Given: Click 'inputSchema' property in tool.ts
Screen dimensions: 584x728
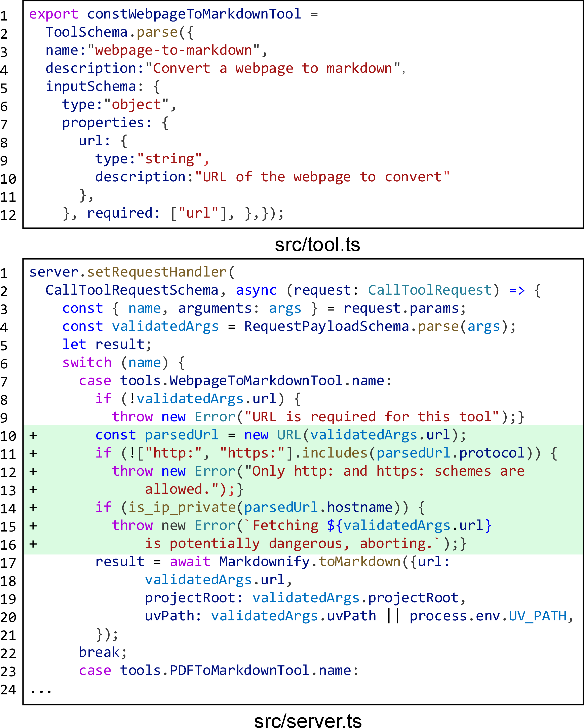Looking at the screenshot, I should click(x=90, y=86).
